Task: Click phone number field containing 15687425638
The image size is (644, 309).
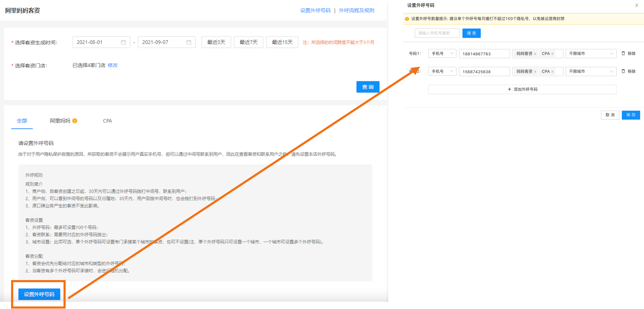Action: (485, 71)
